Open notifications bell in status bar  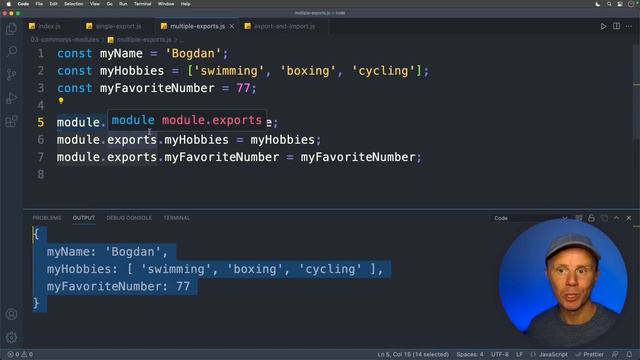[x=629, y=354]
